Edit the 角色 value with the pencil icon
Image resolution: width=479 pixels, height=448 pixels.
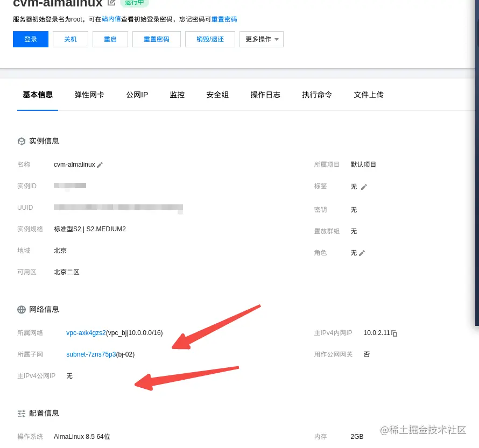click(x=362, y=253)
